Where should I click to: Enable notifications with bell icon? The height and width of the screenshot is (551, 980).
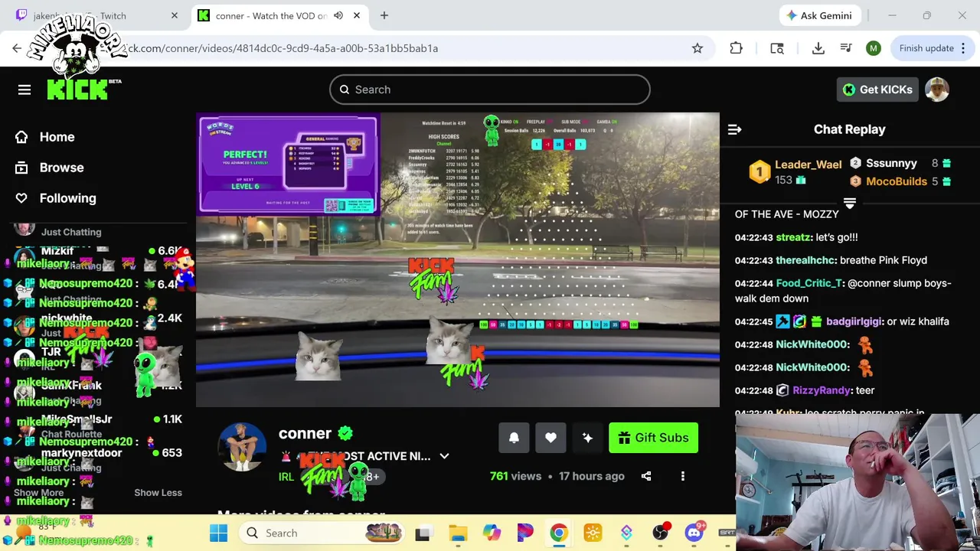point(514,438)
